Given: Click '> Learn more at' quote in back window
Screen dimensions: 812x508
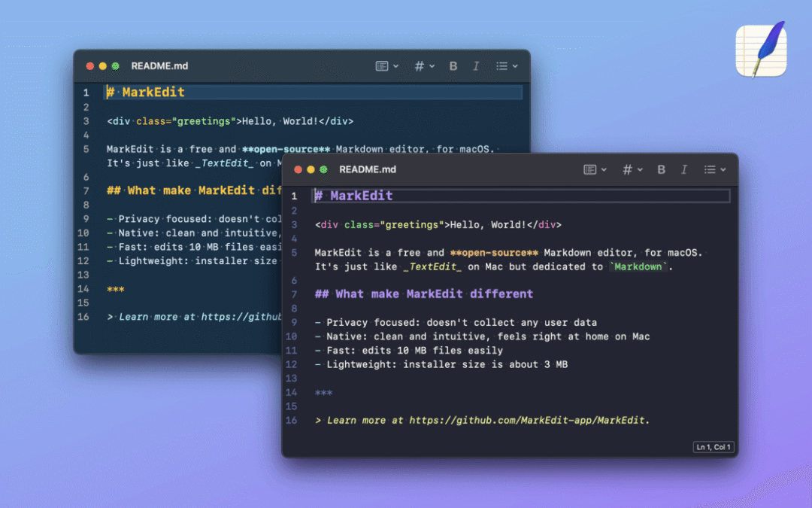Looking at the screenshot, I should [194, 317].
